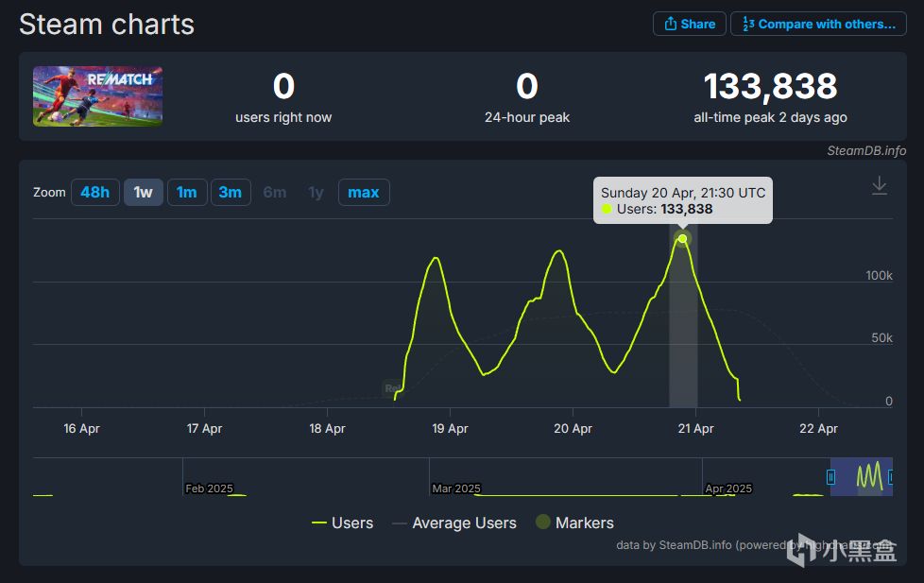Click the Share upload icon
The width and height of the screenshot is (924, 583).
(670, 25)
